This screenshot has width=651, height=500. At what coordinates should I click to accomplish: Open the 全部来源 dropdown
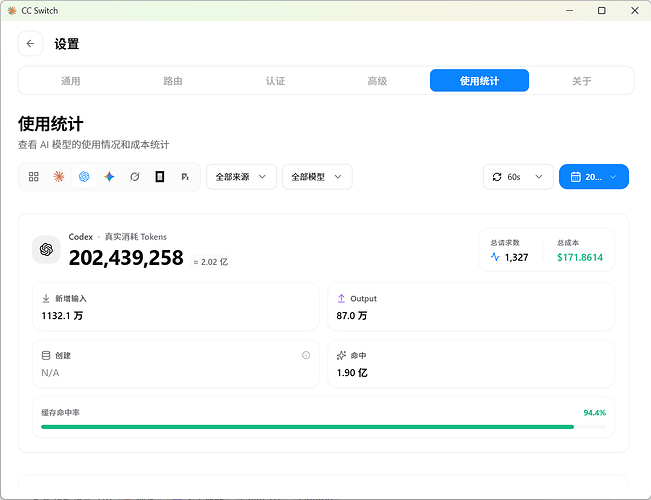[x=241, y=177]
